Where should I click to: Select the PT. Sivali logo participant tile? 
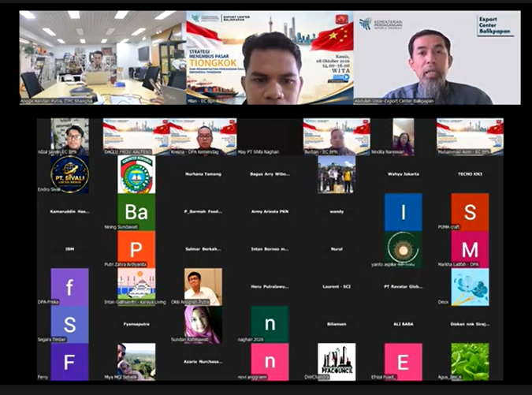(69, 174)
